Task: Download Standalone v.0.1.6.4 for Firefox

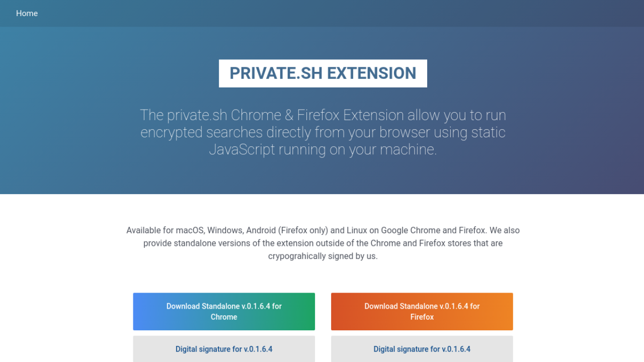Action: pos(422,312)
